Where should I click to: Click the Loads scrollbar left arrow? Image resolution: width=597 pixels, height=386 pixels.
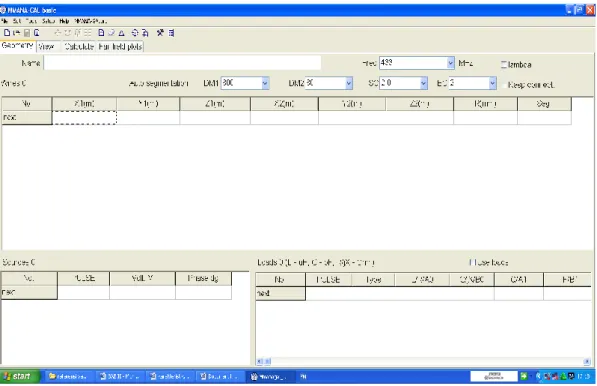tap(260, 361)
